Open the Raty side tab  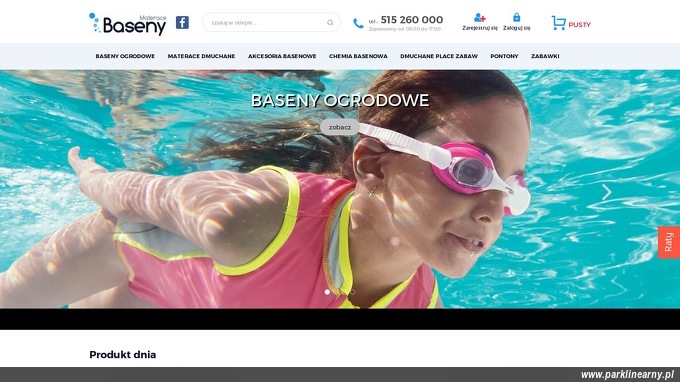click(x=669, y=242)
